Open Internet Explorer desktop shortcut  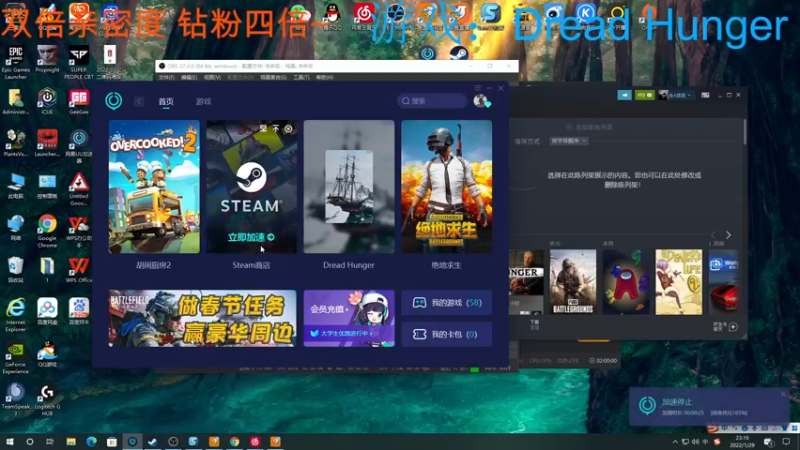click(15, 316)
